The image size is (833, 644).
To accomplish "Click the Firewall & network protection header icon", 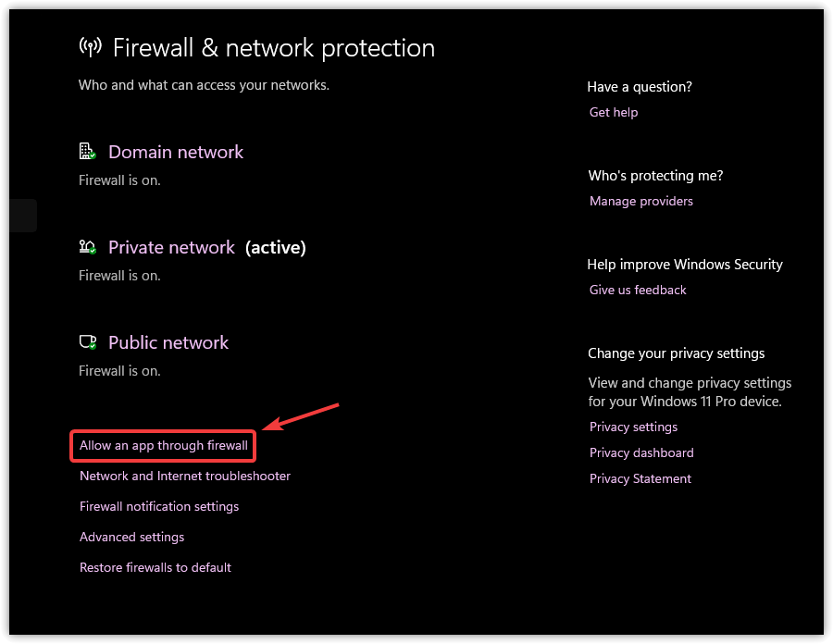I will [x=90, y=47].
